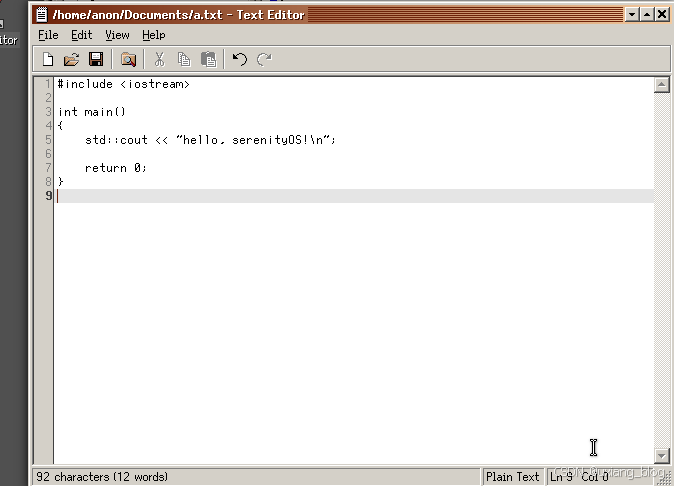
Task: Save the document with floppy disk icon
Action: (96, 59)
